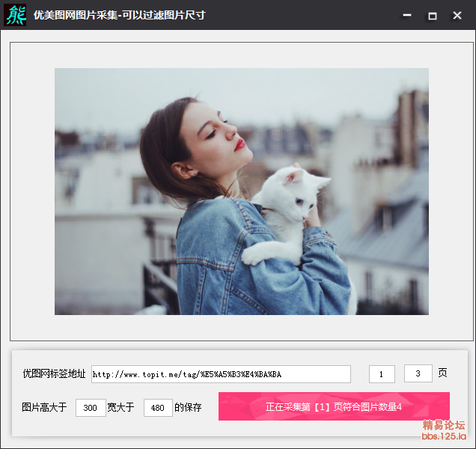Focus the end page field showing 3
This screenshot has width=476, height=449.
pyautogui.click(x=418, y=373)
